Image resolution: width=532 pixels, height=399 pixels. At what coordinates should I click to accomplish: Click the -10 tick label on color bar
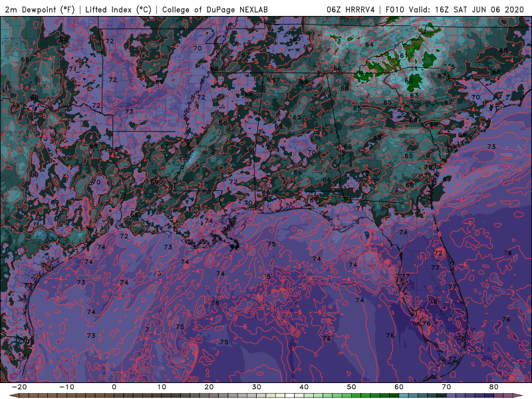click(66, 387)
